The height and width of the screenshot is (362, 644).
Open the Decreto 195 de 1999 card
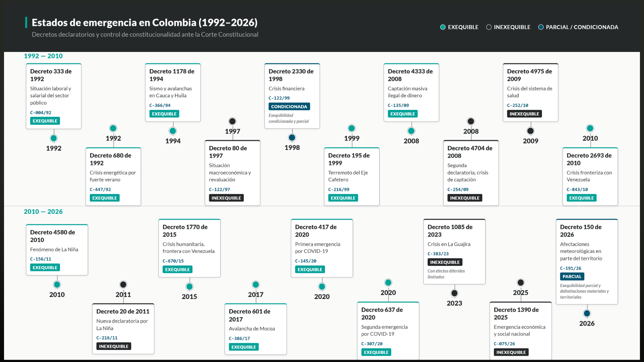(352, 176)
